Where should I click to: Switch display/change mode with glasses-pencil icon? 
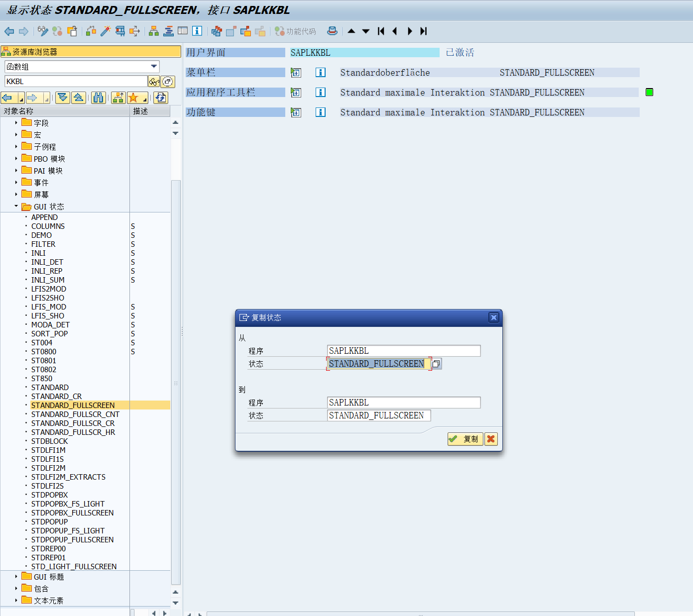pyautogui.click(x=43, y=31)
